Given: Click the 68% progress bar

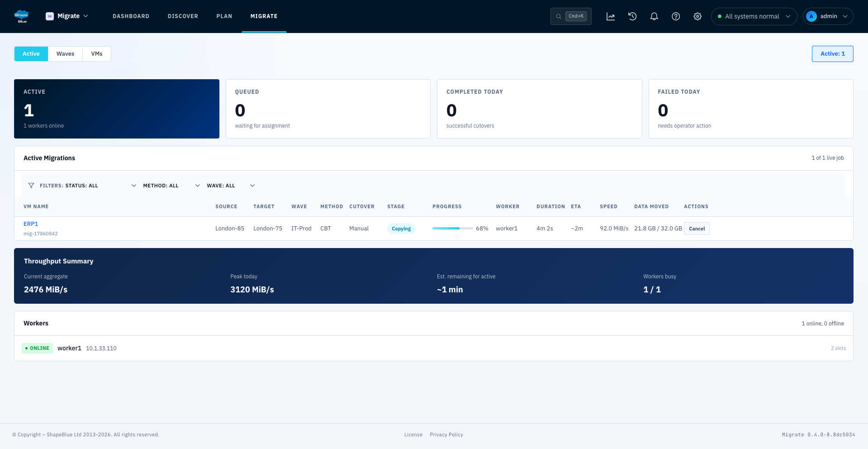Looking at the screenshot, I should (x=452, y=229).
